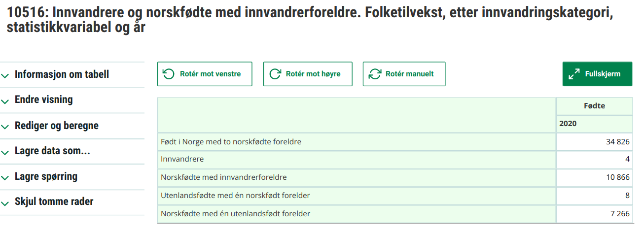Click chevron beside Informasjon om tabell
Viewport: 644px width, 234px height.
pos(5,76)
